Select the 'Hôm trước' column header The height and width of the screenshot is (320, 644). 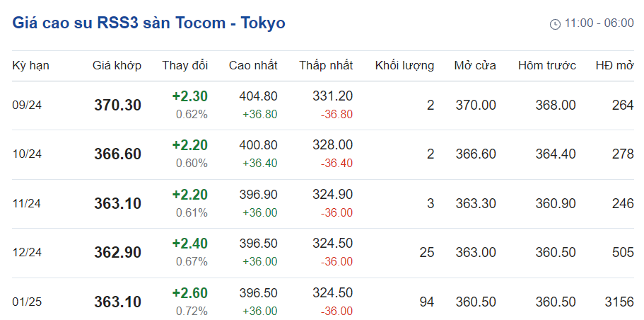coord(546,66)
